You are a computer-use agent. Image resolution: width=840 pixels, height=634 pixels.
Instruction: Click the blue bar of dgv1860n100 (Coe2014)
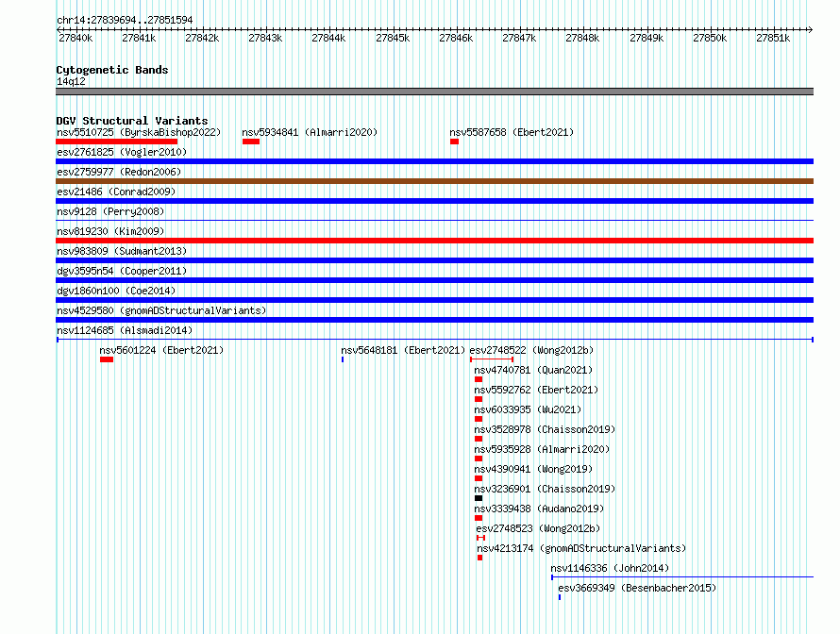(434, 300)
